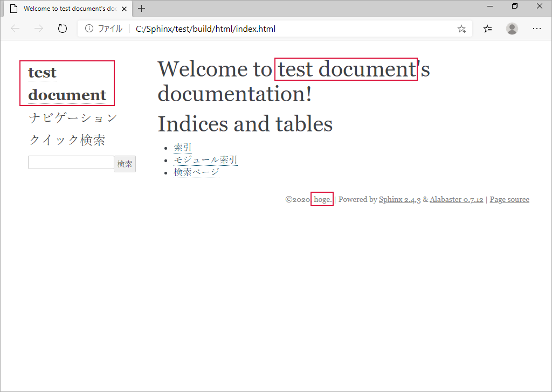Open the モジュール索引 module index link
552x392 pixels.
pyautogui.click(x=205, y=159)
